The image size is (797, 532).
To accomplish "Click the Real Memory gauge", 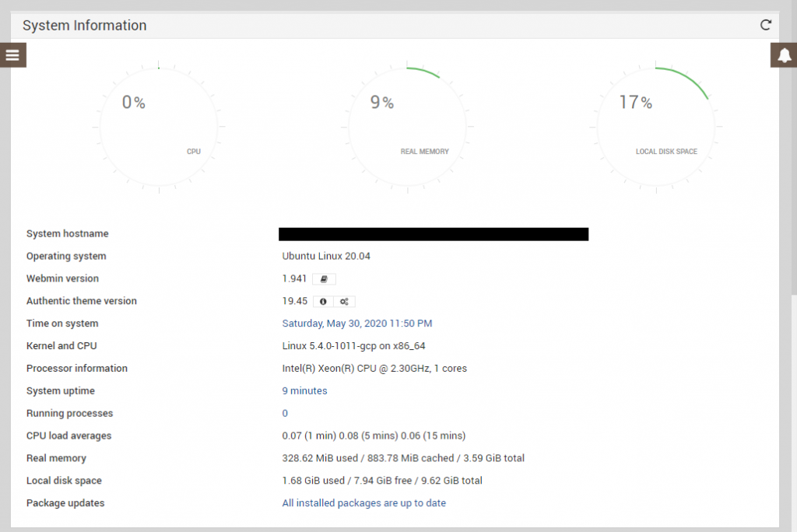I will coord(407,126).
